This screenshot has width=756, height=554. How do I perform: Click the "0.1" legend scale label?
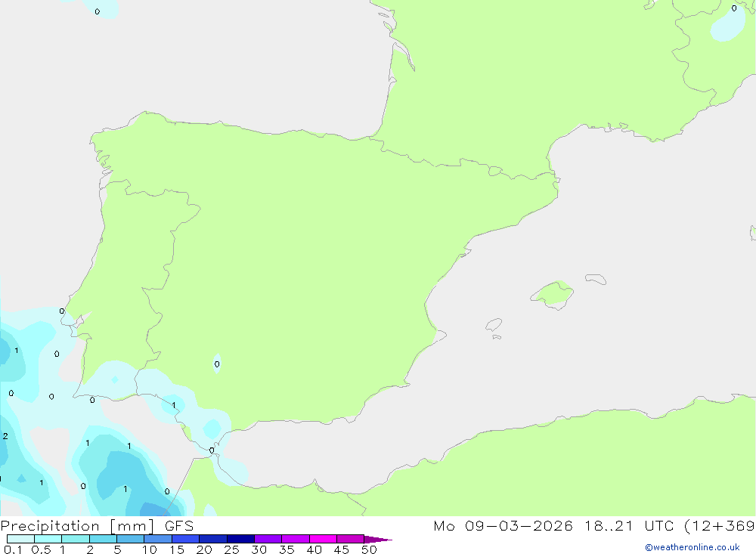[x=13, y=549]
